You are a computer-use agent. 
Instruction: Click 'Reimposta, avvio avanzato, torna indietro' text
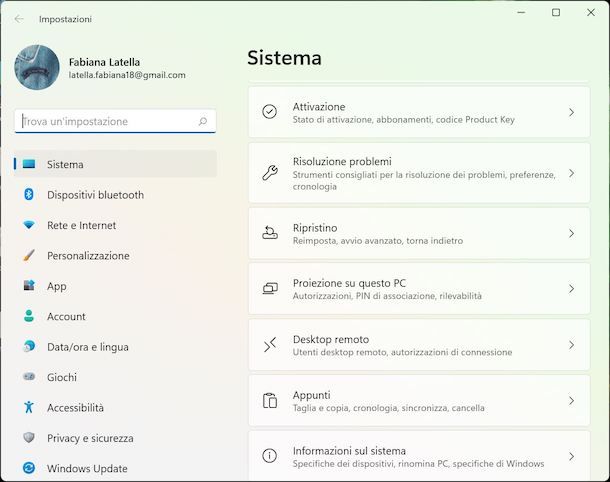coord(378,241)
